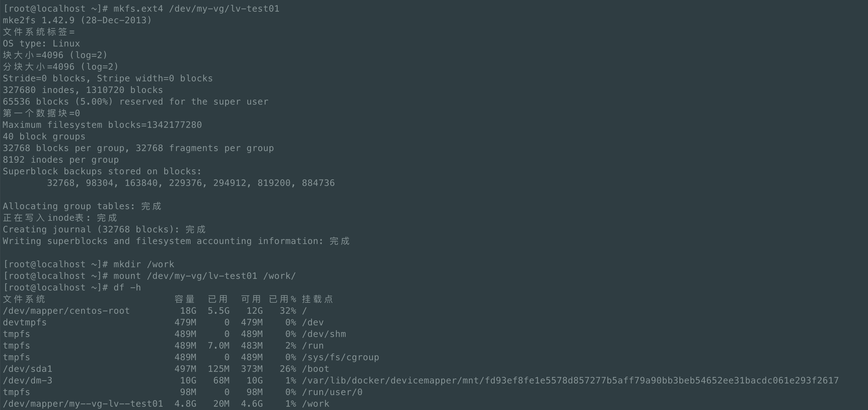
Task: Click the 'Superblock backups stored on blocks' line
Action: pos(102,171)
